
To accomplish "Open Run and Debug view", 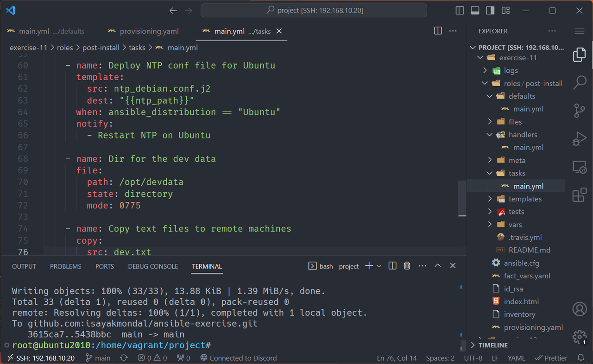I will [580, 138].
